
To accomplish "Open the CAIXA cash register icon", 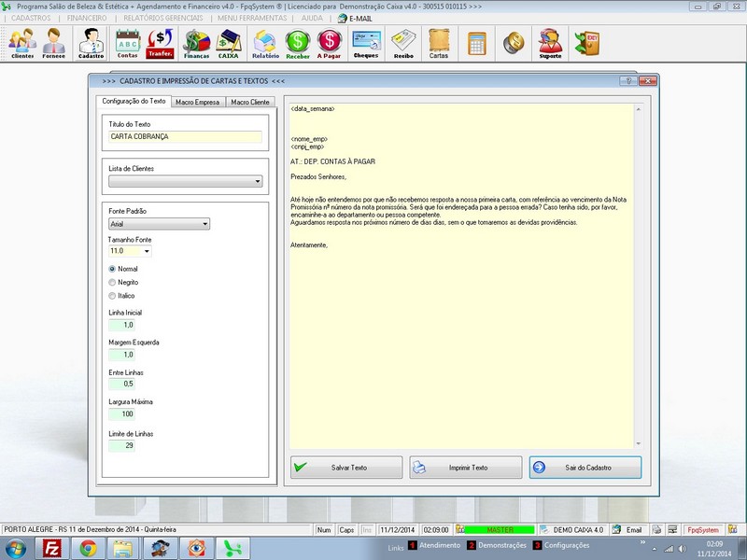I will tap(228, 43).
